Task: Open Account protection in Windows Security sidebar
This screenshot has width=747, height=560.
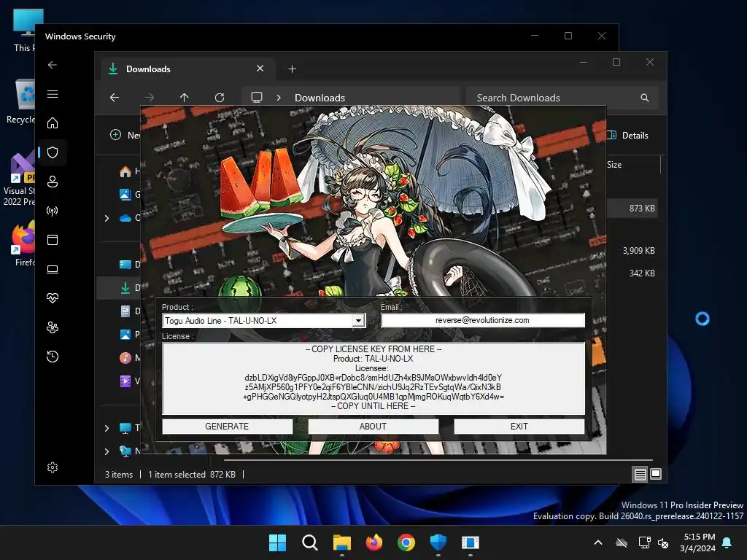Action: click(53, 182)
